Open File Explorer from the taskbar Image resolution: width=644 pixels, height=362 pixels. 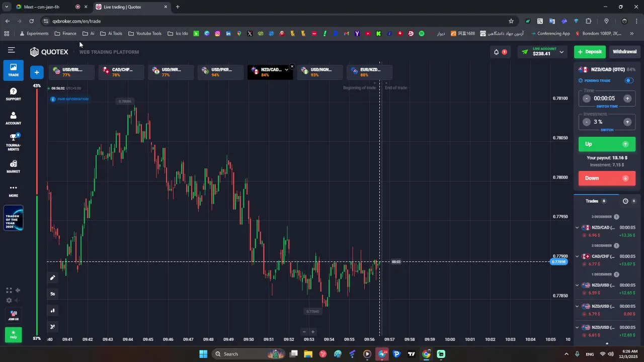(308, 354)
